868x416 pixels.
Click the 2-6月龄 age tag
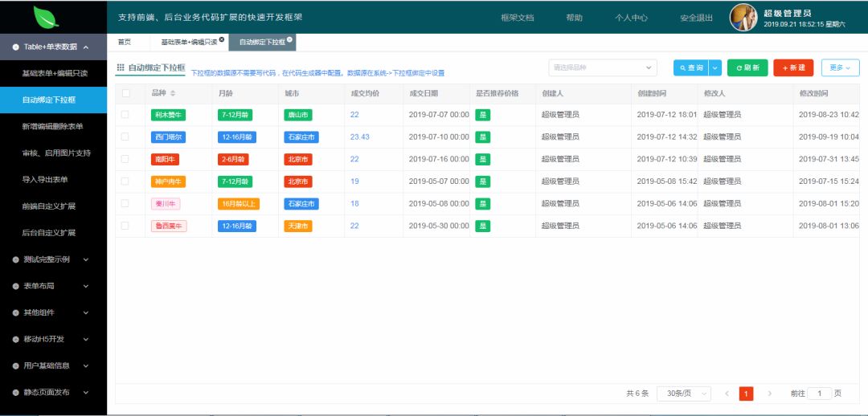(233, 159)
